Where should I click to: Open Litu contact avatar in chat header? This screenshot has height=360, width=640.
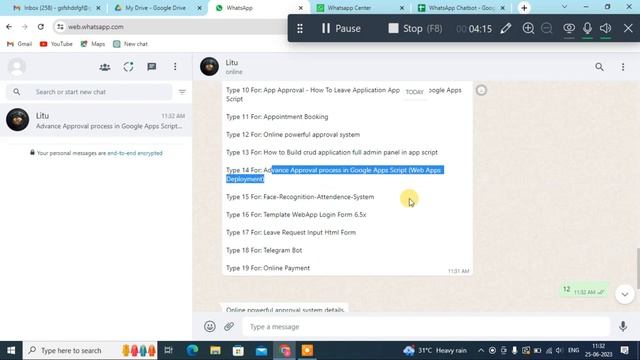209,67
